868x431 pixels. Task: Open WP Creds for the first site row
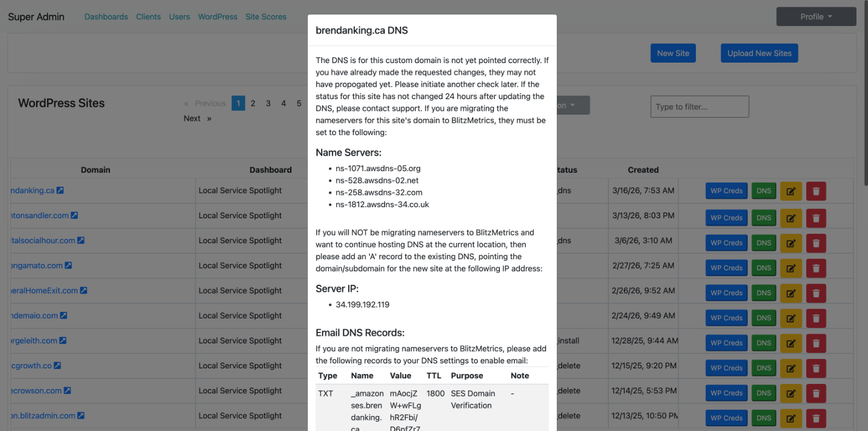tap(726, 191)
